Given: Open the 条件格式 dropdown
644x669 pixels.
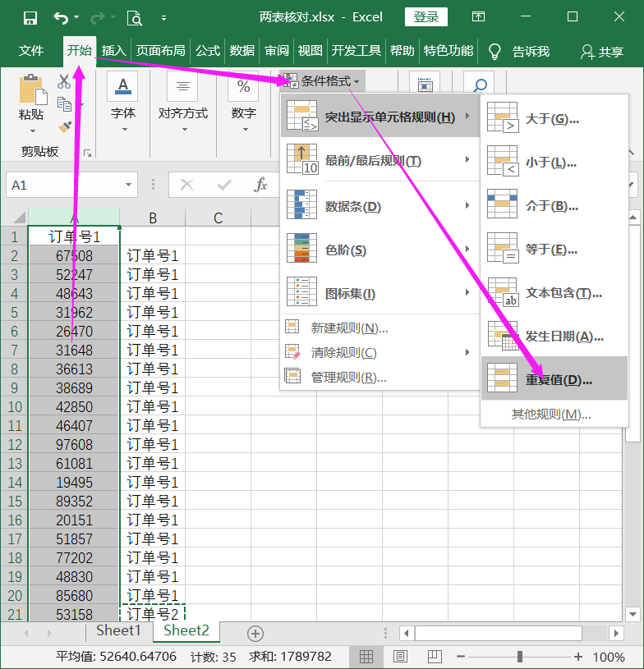Looking at the screenshot, I should coord(323,80).
